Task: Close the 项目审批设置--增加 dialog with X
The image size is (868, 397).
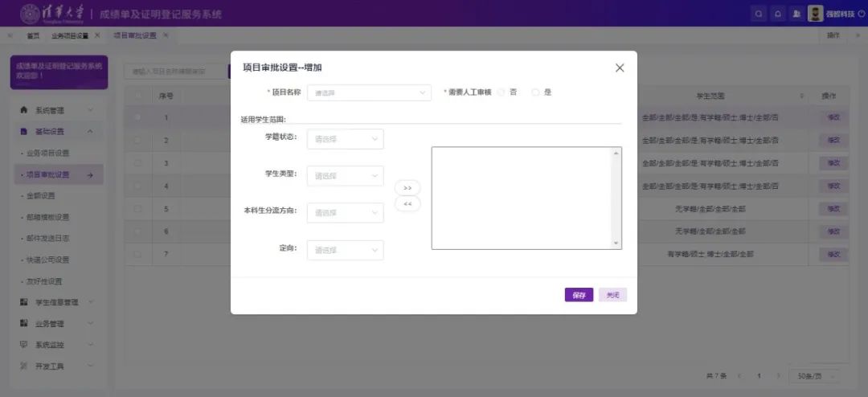Action: tap(620, 68)
